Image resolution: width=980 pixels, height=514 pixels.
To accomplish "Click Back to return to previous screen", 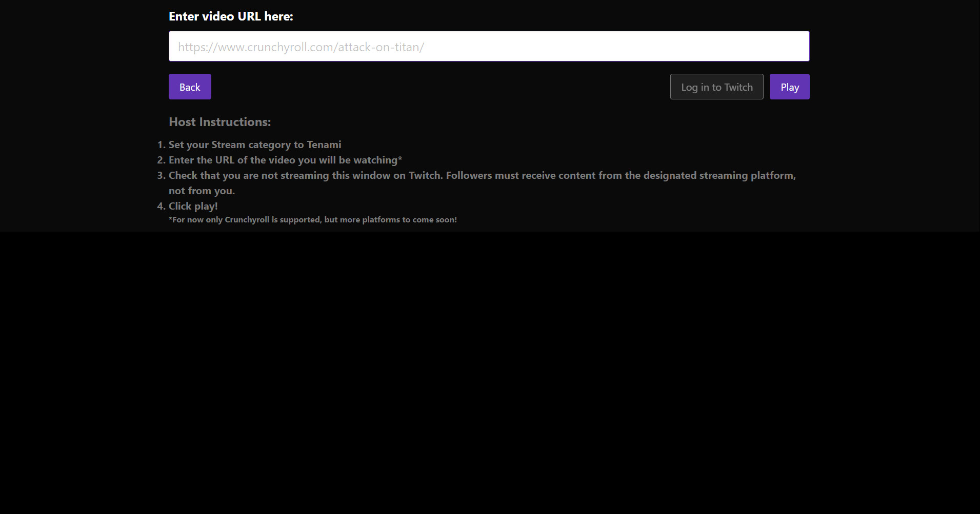I will click(190, 87).
